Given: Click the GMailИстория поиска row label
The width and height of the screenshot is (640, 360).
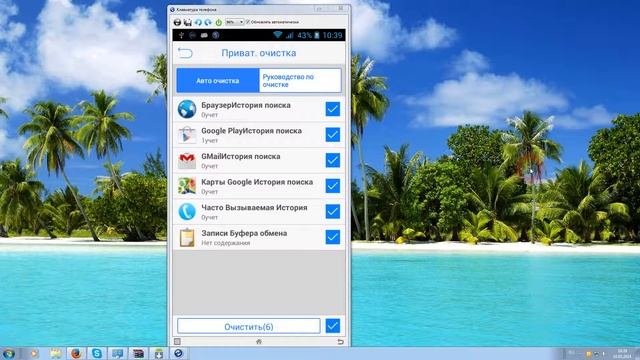Looking at the screenshot, I should [x=240, y=156].
